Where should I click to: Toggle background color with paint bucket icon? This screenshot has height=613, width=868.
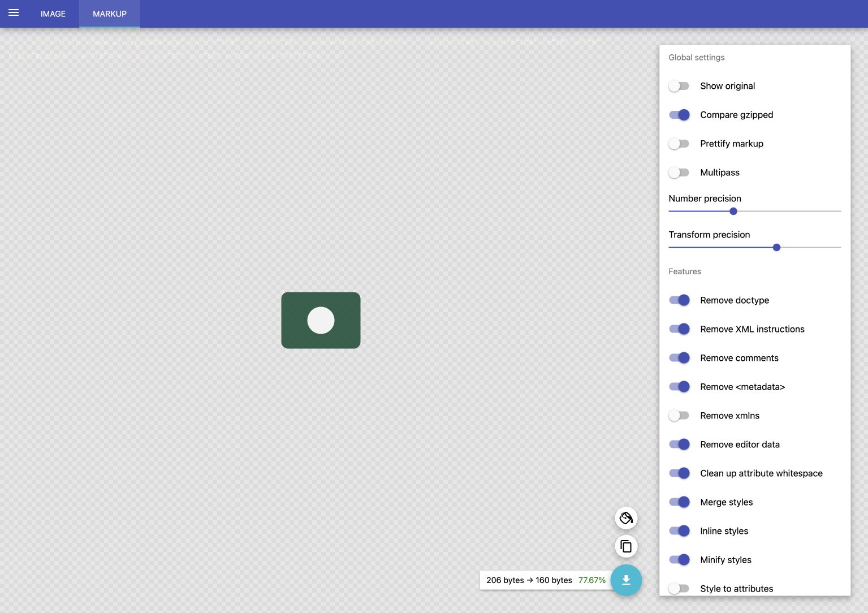[x=626, y=518]
